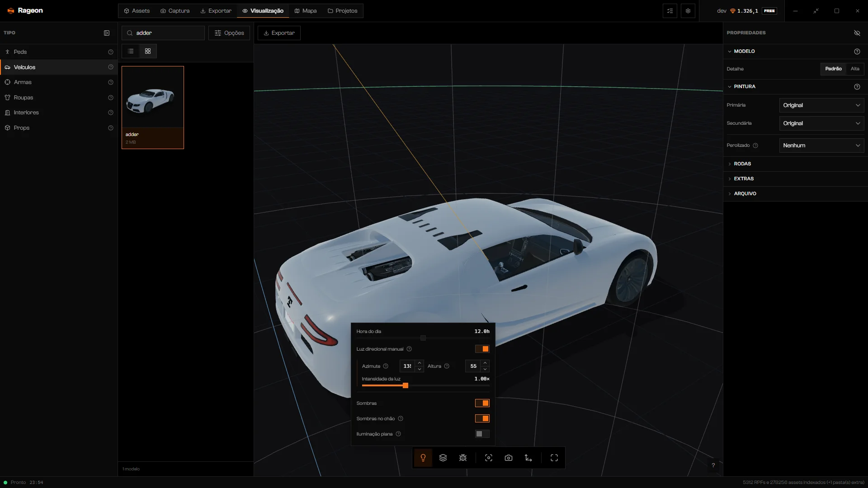868x488 pixels.
Task: Toggle the lighting settings bulb icon
Action: 423,458
